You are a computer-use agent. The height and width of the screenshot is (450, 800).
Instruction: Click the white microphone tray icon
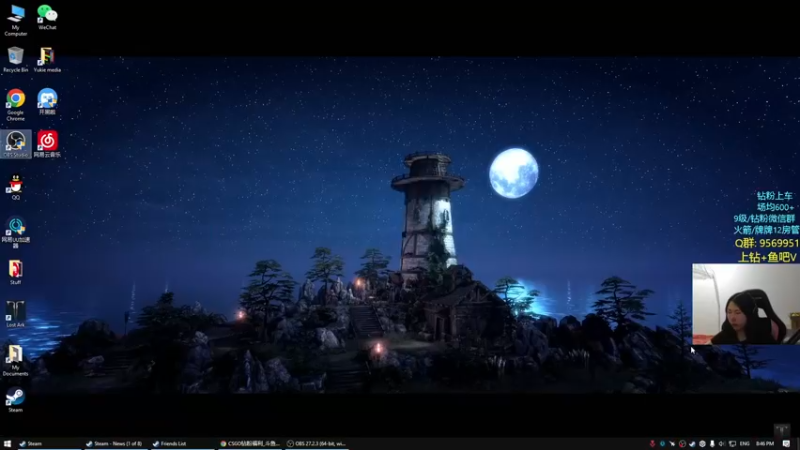[x=712, y=444]
